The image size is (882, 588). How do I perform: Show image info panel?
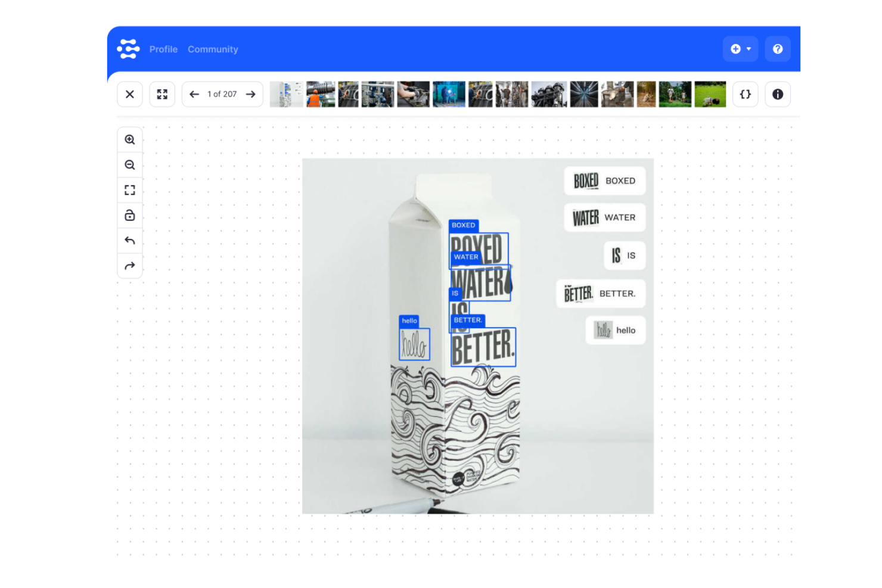pyautogui.click(x=778, y=94)
